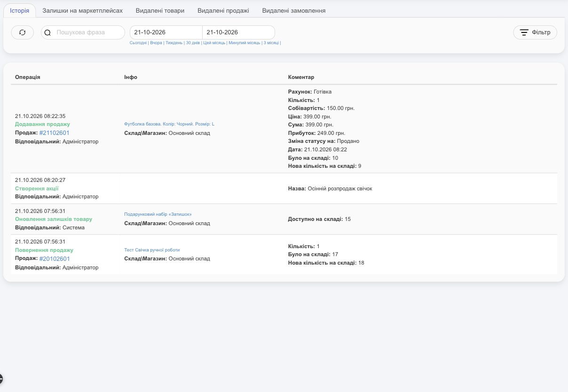Select the Сьогодні quick date link

138,43
